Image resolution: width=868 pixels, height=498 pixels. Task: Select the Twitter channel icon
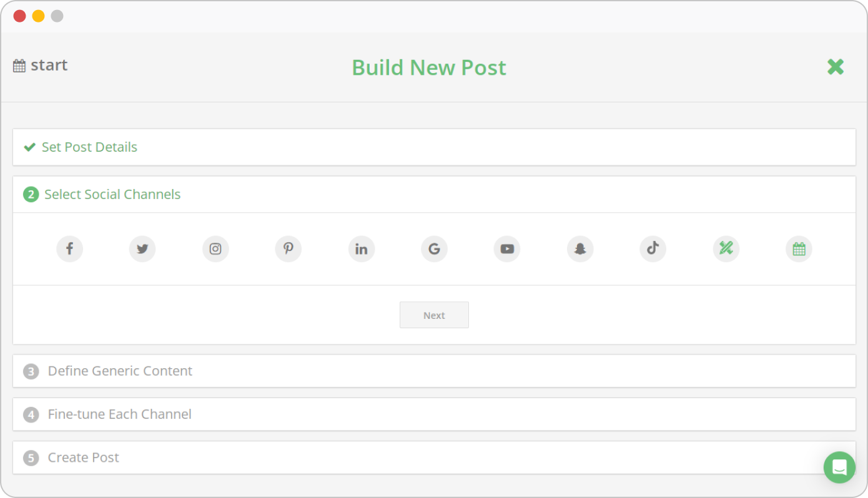point(142,249)
